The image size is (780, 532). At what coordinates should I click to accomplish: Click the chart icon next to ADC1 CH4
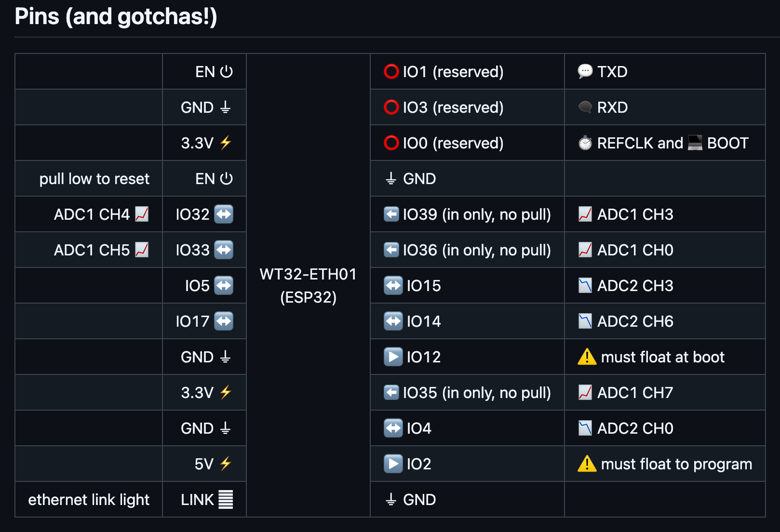click(x=142, y=214)
